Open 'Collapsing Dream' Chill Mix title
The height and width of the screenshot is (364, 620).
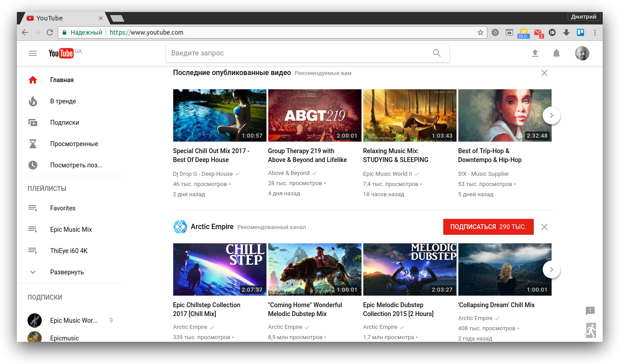(x=497, y=305)
